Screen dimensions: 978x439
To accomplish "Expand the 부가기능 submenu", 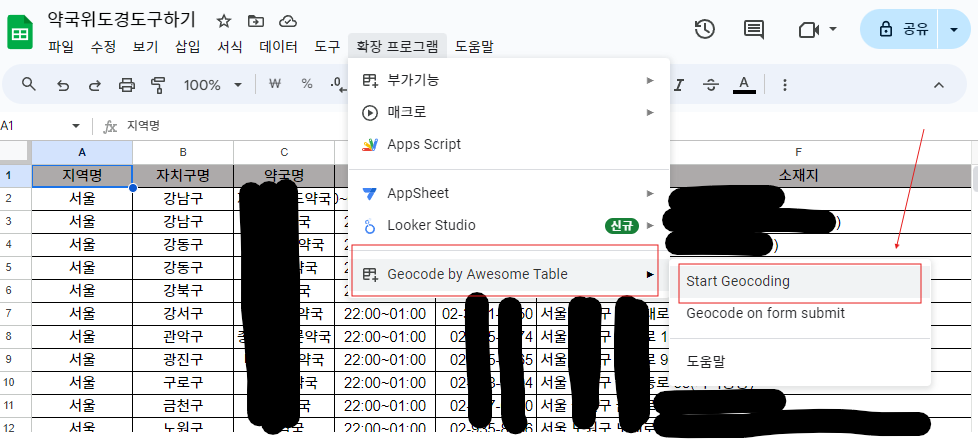I will tap(509, 80).
